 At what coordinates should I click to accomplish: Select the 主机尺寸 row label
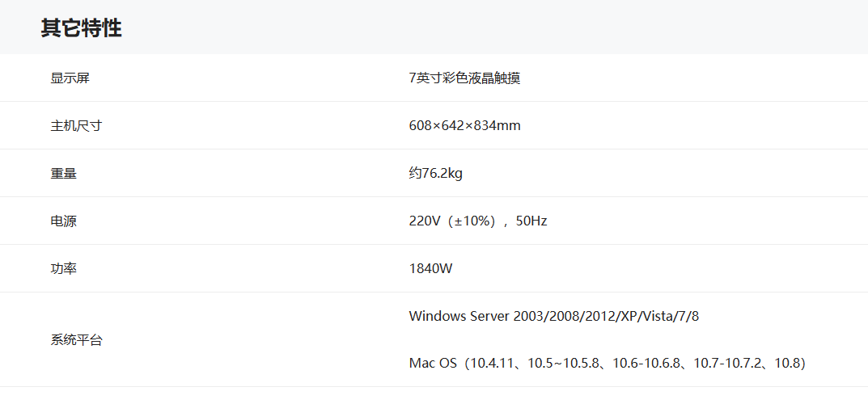[76, 126]
